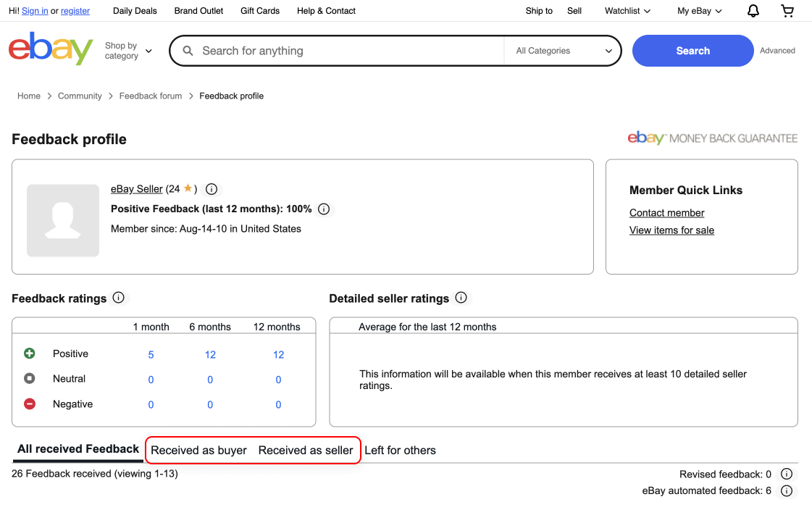Click the blue Search button

click(x=693, y=51)
